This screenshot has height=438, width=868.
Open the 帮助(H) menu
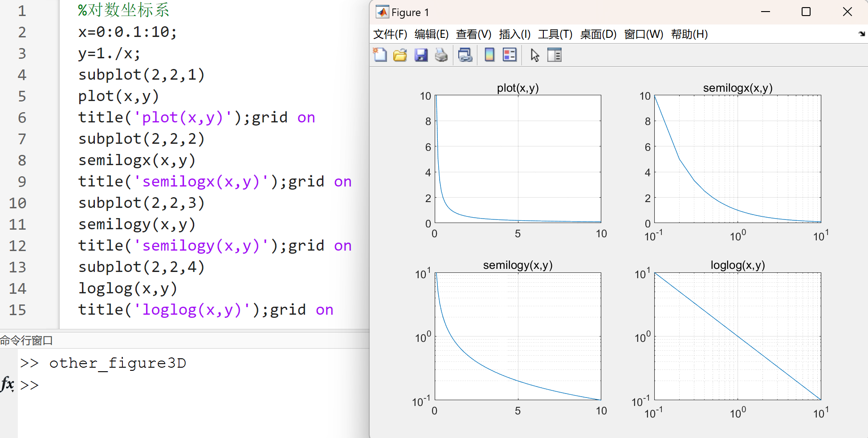coord(689,34)
